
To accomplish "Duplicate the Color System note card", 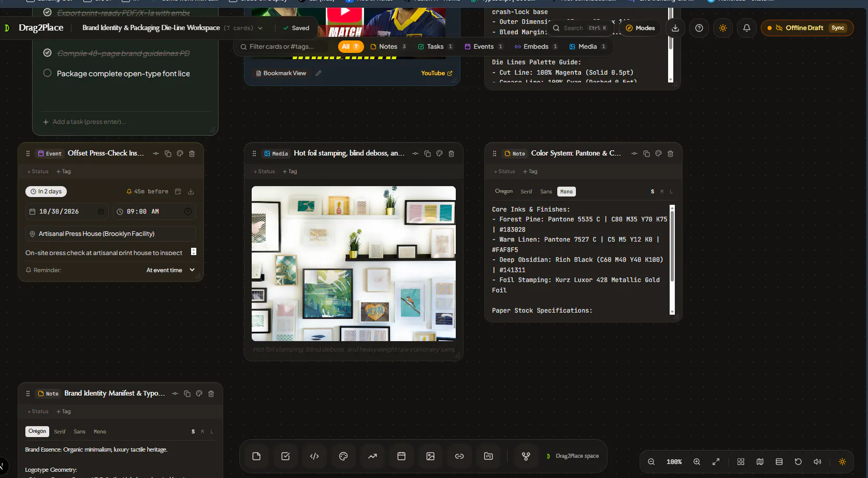I will click(x=646, y=153).
